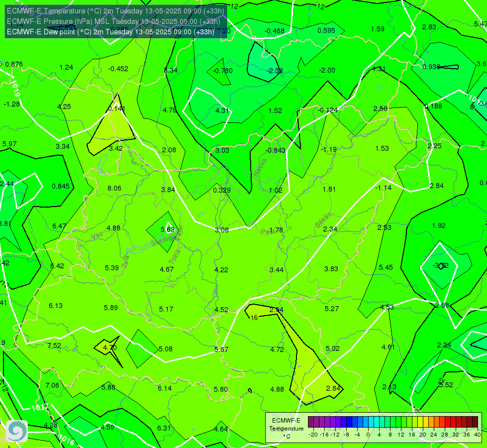Click the dew point value 3.03
This screenshot has width=487, height=448.
(x=222, y=150)
